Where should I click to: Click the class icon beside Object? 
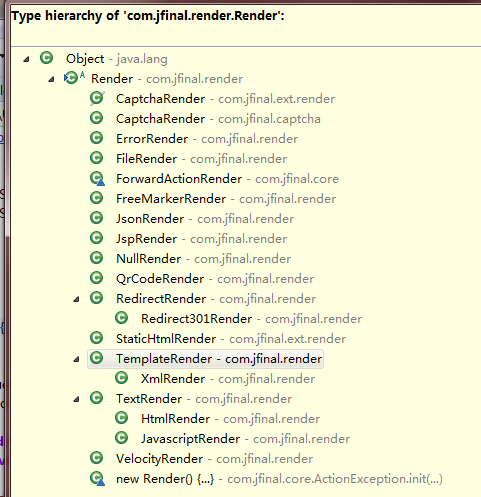click(x=46, y=58)
